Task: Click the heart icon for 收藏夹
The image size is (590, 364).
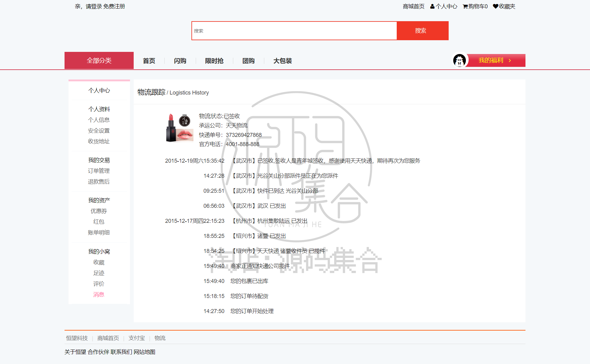Action: pyautogui.click(x=495, y=6)
